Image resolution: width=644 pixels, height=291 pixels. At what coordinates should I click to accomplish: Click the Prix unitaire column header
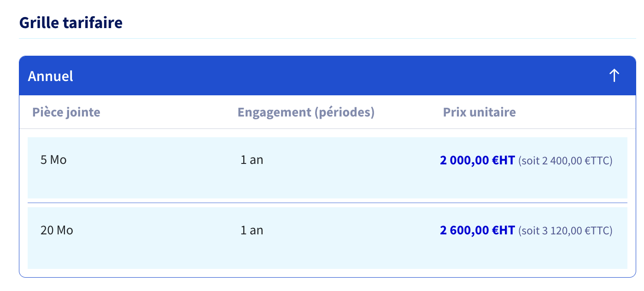click(x=479, y=112)
